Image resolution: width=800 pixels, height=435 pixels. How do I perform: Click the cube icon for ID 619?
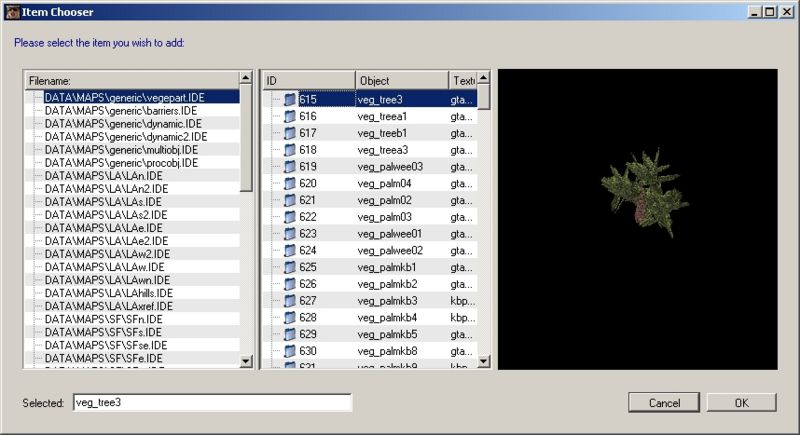coord(290,167)
